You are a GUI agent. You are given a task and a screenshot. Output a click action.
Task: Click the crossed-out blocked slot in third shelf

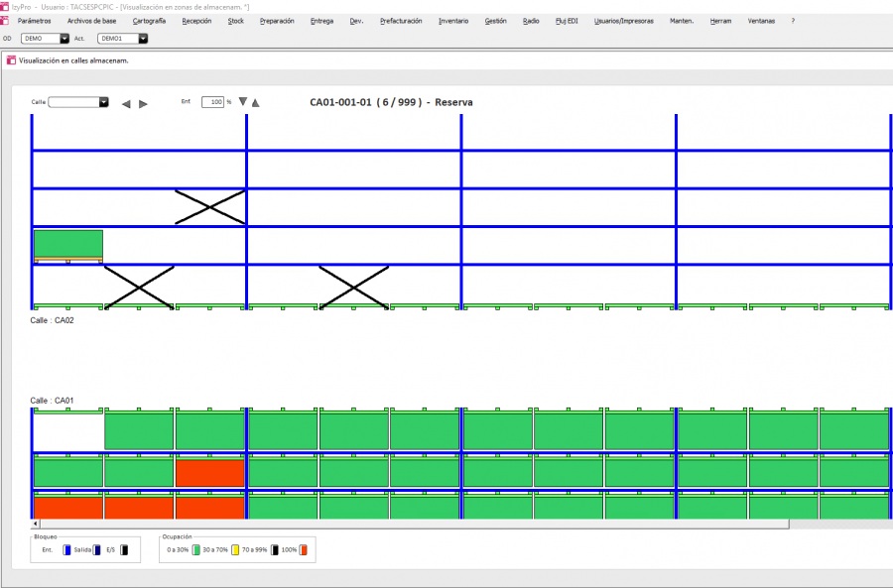pyautogui.click(x=209, y=207)
